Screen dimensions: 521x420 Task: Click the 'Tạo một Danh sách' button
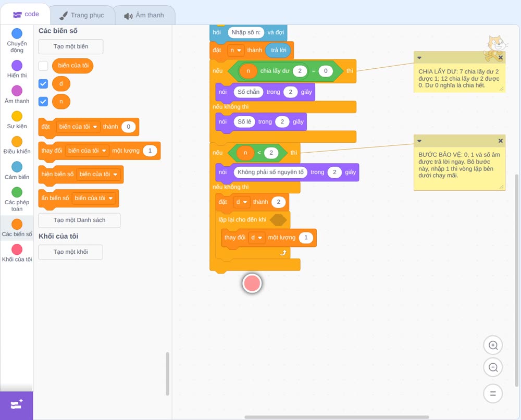[79, 220]
